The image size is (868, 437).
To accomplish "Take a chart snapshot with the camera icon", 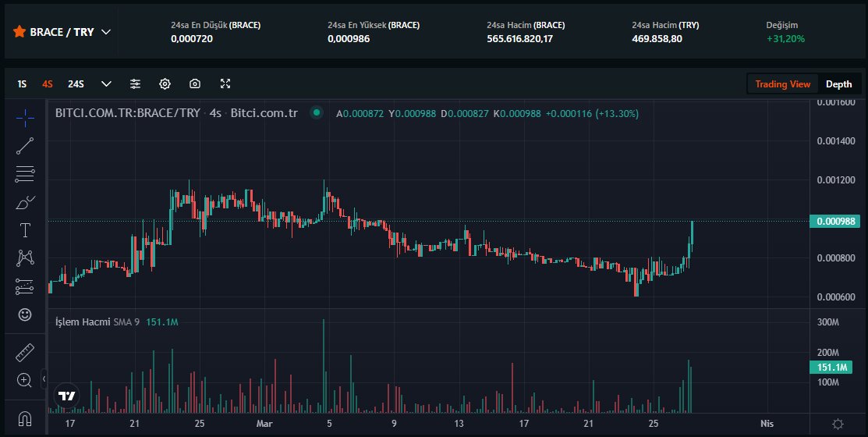I will [x=195, y=83].
